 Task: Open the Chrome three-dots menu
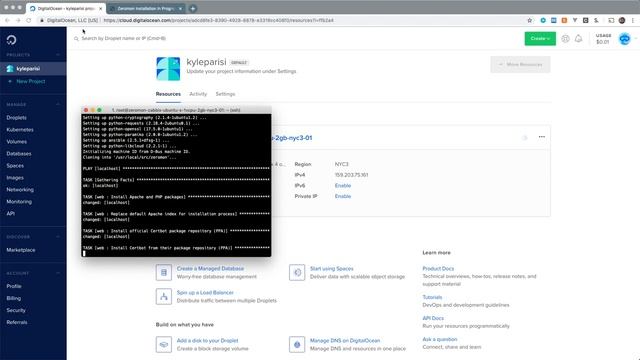633,20
